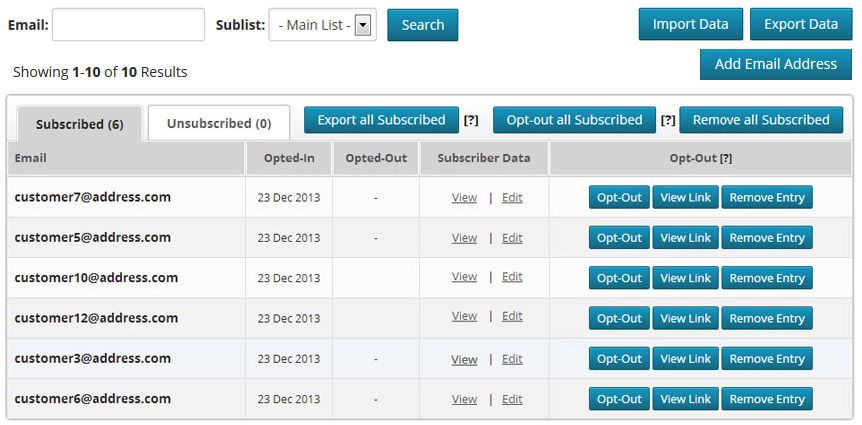Viewport: 862px width, 425px height.
Task: Opt-Out customer7@address.com
Action: (619, 197)
